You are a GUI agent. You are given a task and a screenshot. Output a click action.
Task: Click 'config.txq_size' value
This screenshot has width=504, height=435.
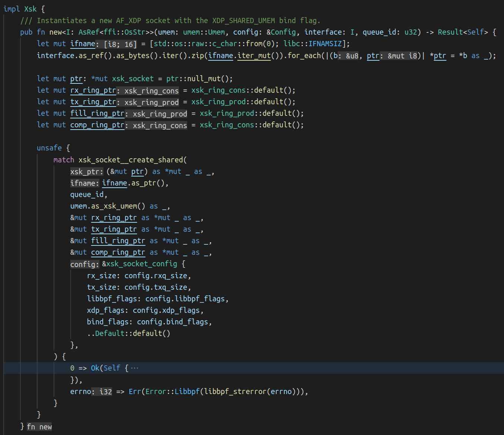point(156,287)
